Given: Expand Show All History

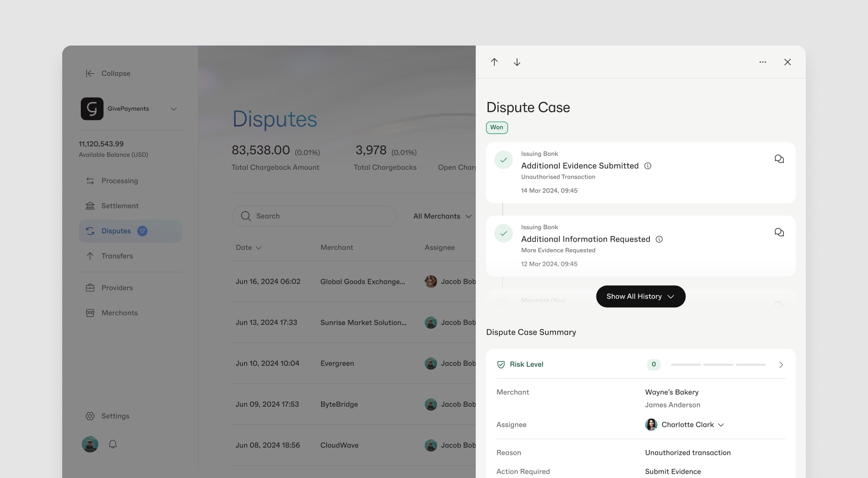Looking at the screenshot, I should (640, 297).
